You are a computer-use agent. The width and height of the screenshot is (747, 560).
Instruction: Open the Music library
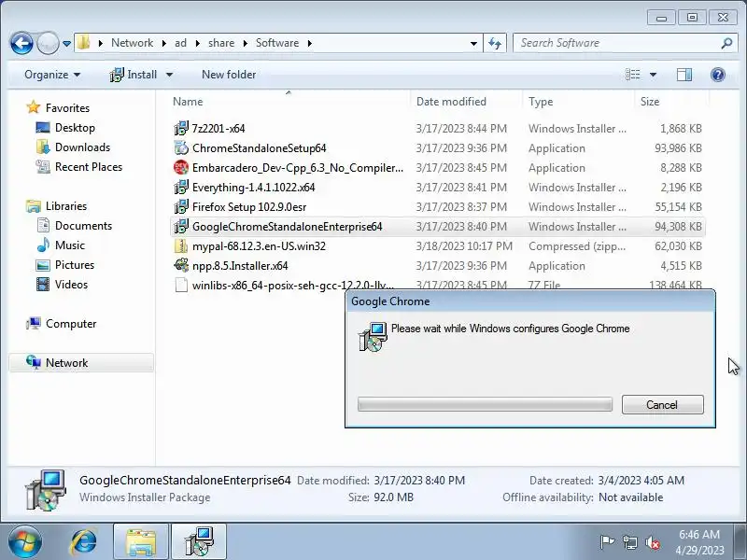point(69,245)
